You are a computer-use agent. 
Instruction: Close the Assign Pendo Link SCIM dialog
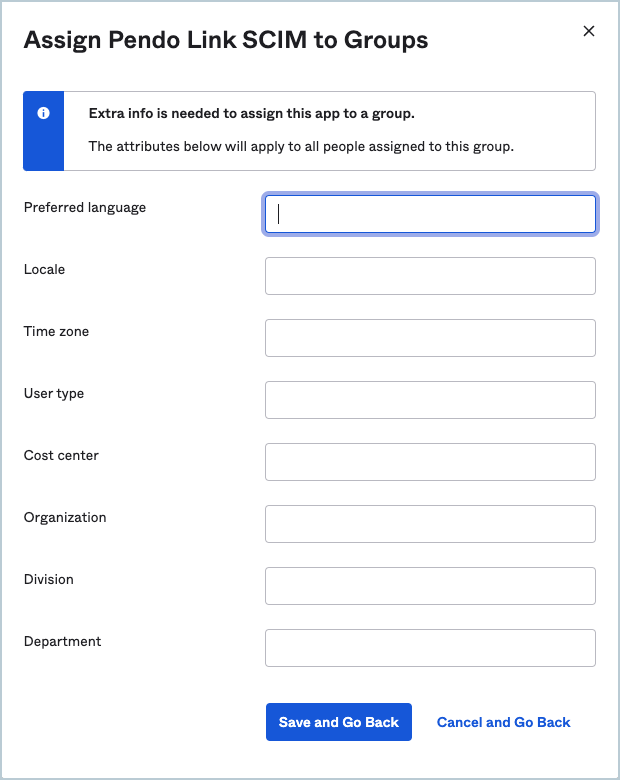pyautogui.click(x=589, y=31)
